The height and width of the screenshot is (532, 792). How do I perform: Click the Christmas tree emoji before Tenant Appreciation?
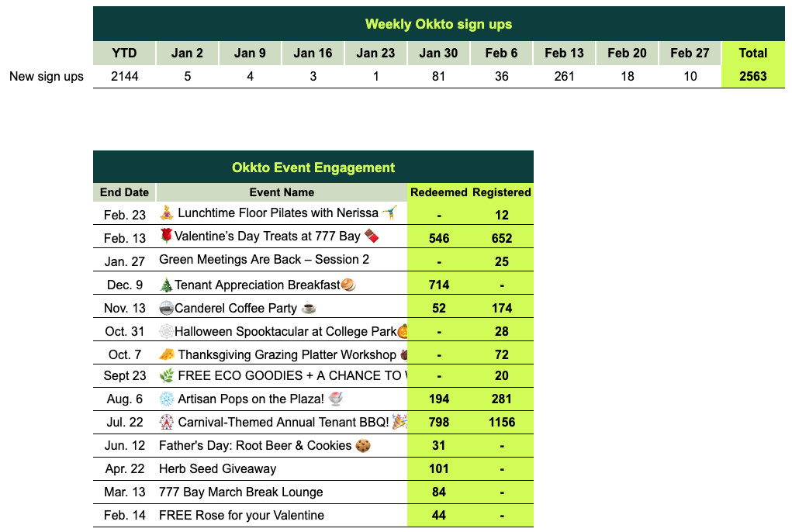(x=166, y=285)
